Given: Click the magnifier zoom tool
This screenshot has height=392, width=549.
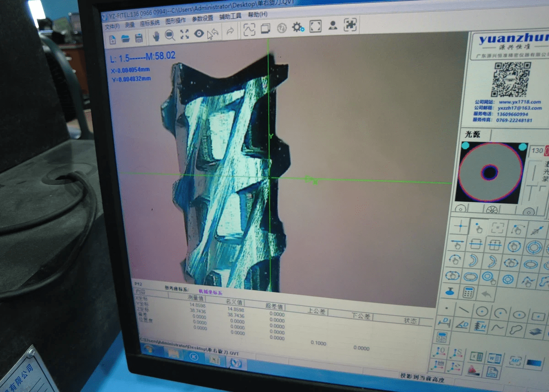Looking at the screenshot, I should click(x=170, y=35).
